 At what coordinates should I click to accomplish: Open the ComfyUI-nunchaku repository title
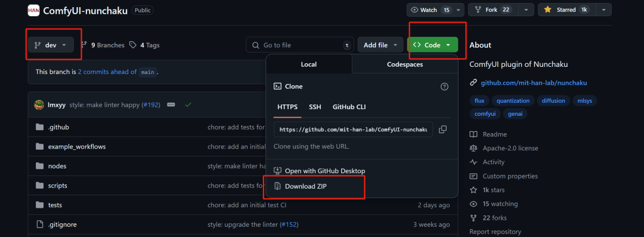click(85, 10)
